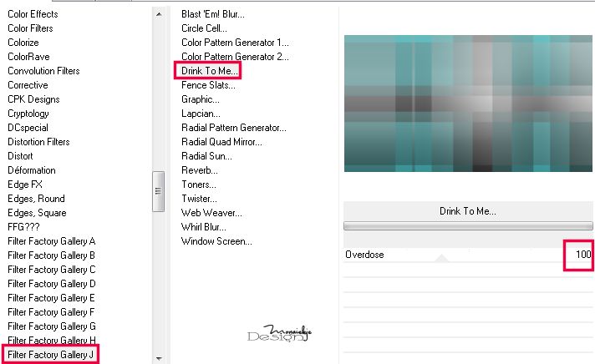Select DCspecial category

pyautogui.click(x=28, y=128)
